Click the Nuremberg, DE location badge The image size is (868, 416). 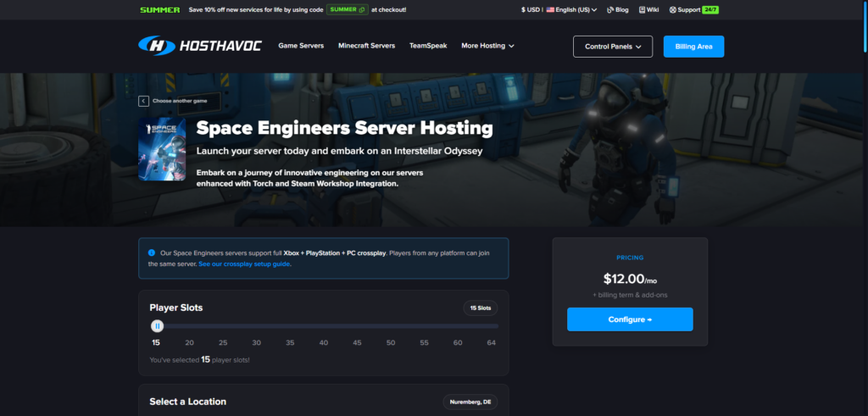coord(470,402)
